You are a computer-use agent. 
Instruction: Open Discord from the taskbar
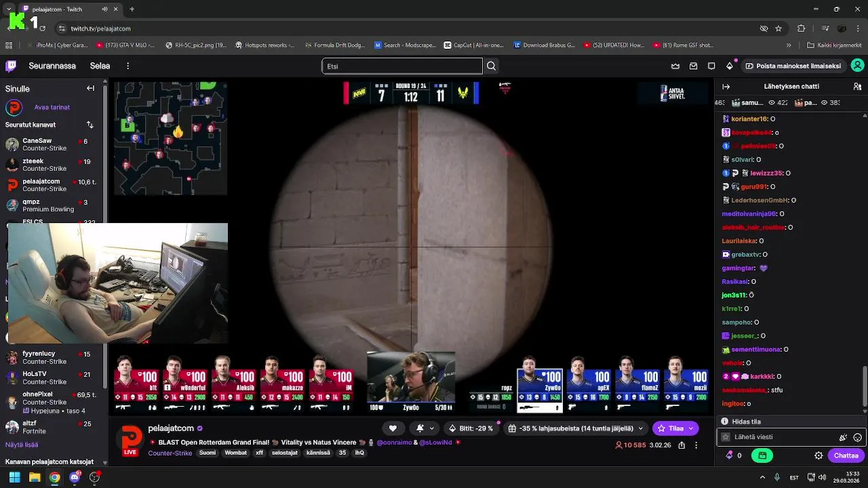point(75,477)
